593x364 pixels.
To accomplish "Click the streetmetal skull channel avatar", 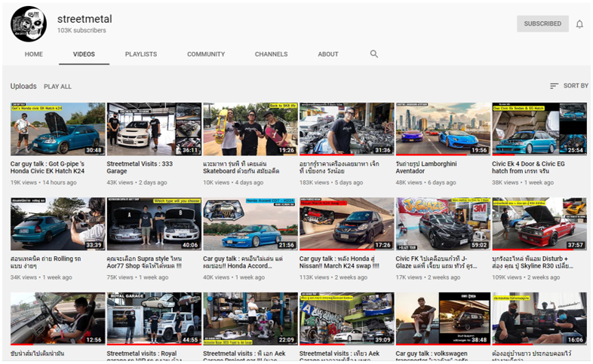I will pyautogui.click(x=29, y=24).
